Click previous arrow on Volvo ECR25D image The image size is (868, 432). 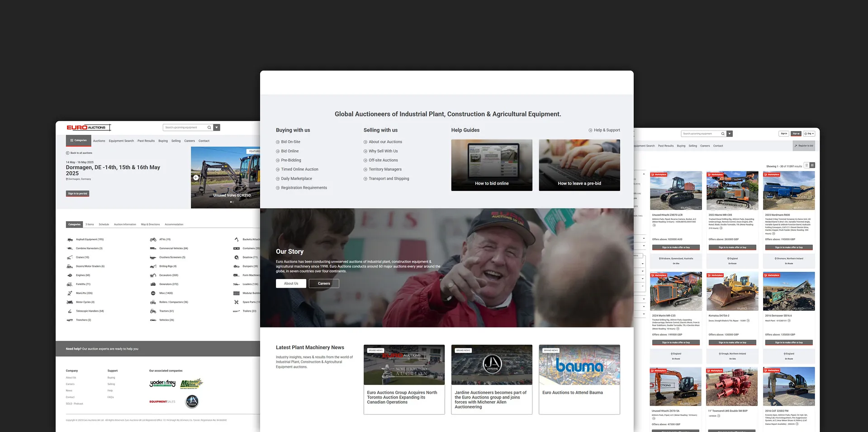196,178
